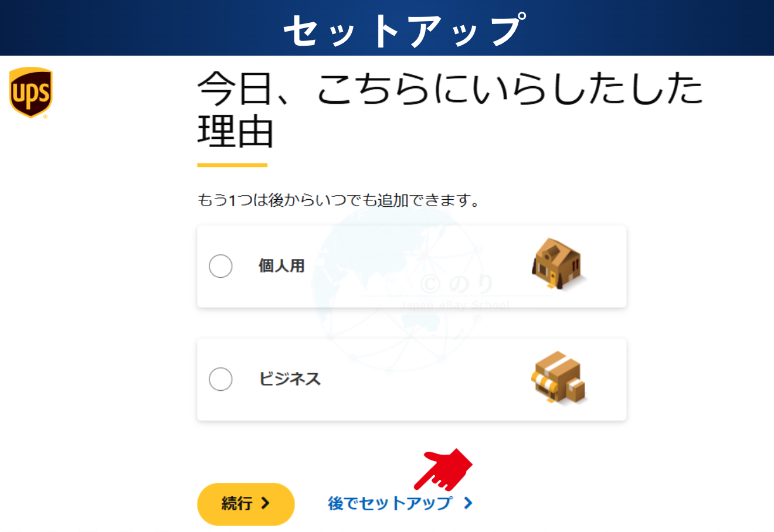Click the 今日、こちらにいらしたした理由 heading
This screenshot has height=532, width=774.
click(450, 109)
